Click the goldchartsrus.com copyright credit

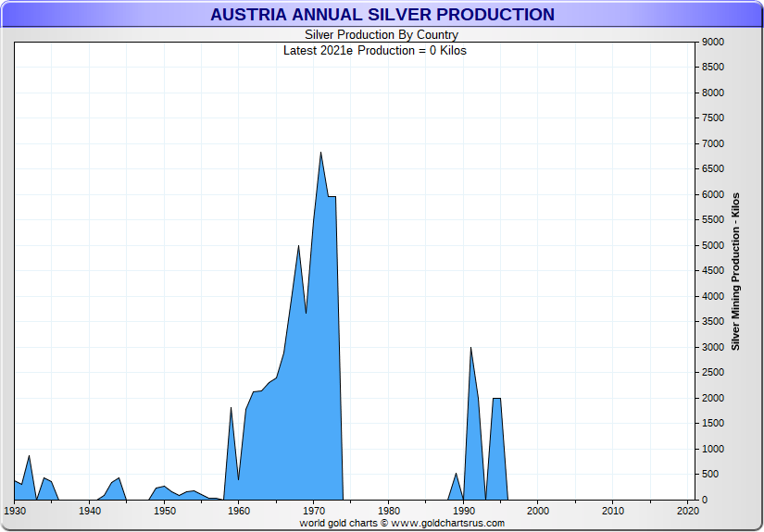click(402, 524)
